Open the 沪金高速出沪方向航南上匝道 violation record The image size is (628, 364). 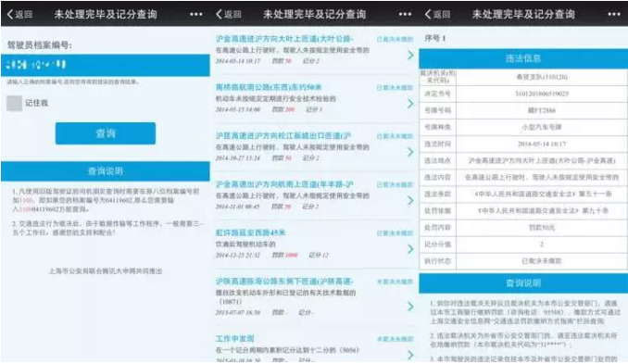[313, 195]
